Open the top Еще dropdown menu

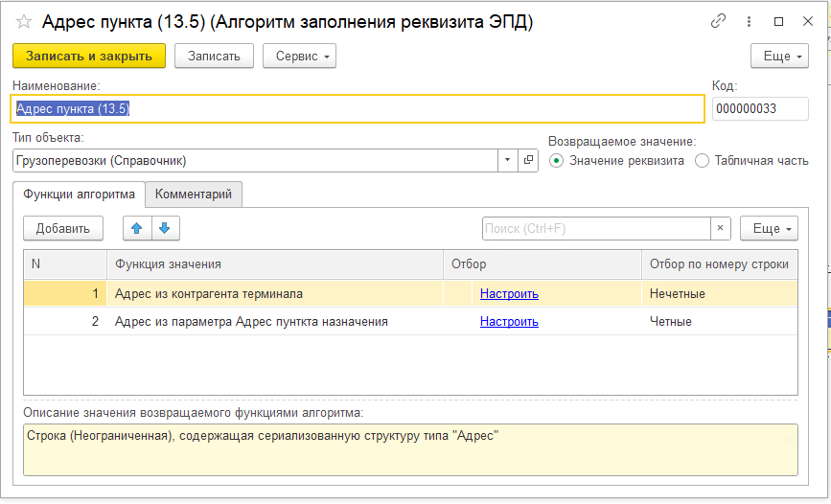click(779, 57)
